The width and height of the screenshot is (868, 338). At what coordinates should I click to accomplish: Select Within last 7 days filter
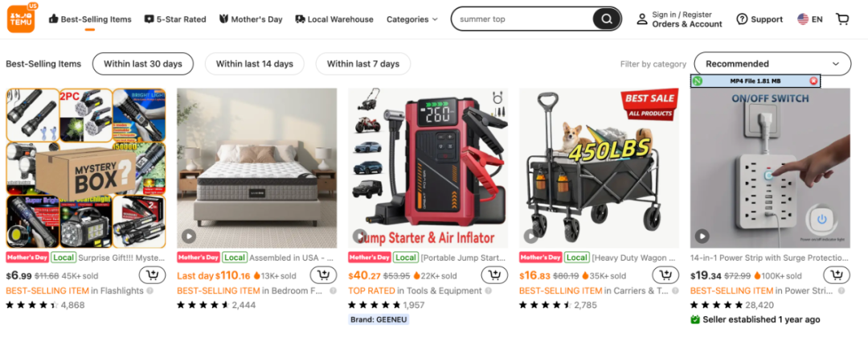coord(363,64)
